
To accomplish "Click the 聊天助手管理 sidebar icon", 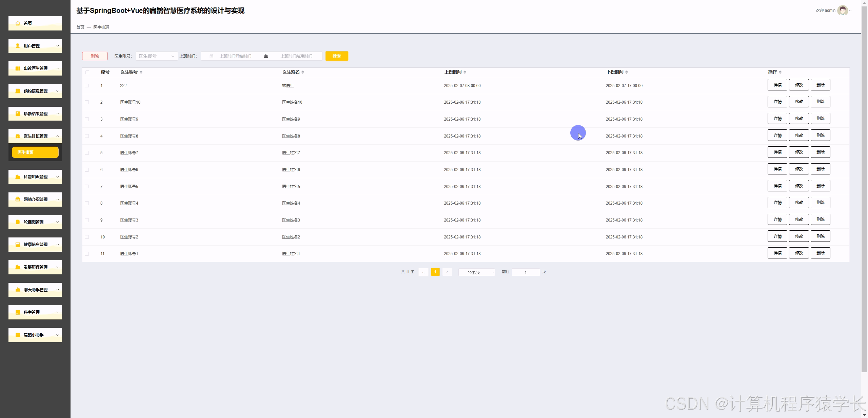I will coord(17,290).
